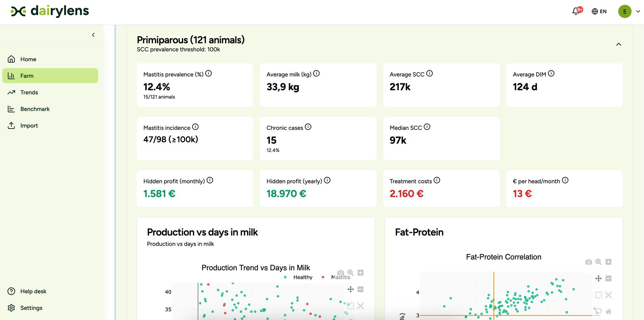Image resolution: width=644 pixels, height=320 pixels.
Task: Zoom out on Production Trend chart
Action: point(361,289)
